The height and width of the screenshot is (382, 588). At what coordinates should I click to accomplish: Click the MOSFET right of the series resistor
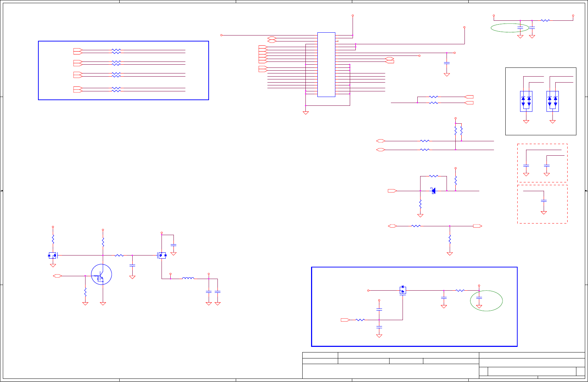162,255
